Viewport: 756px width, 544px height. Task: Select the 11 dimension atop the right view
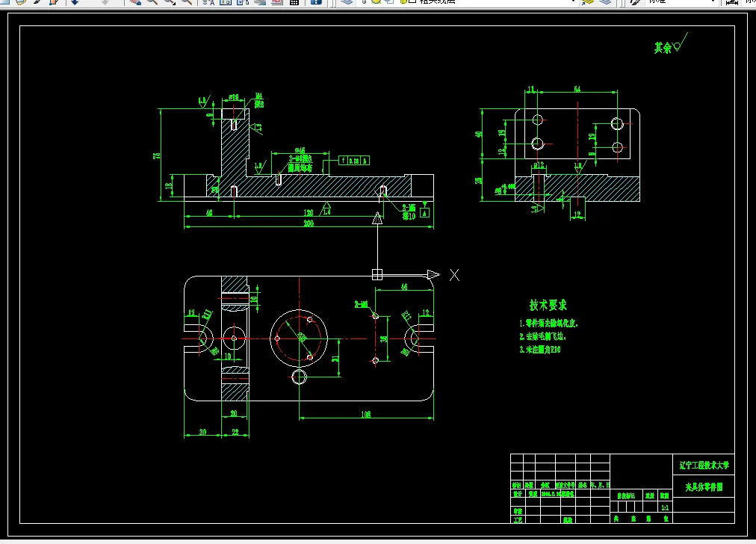tap(531, 89)
